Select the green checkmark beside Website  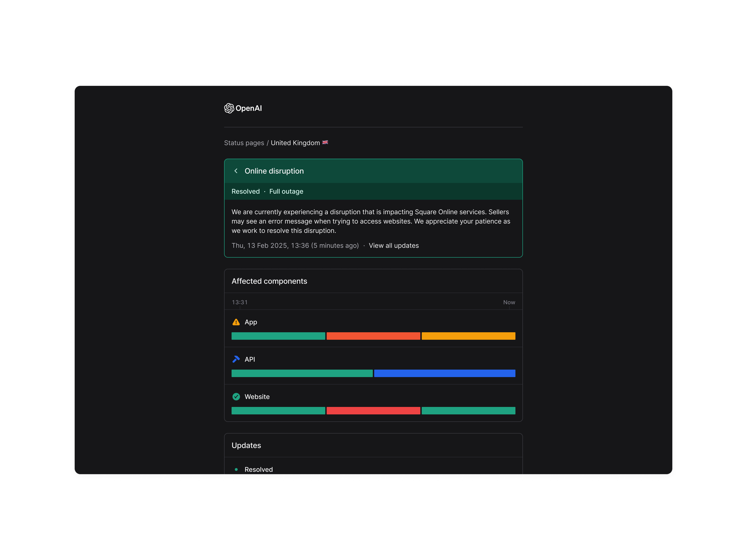(236, 397)
